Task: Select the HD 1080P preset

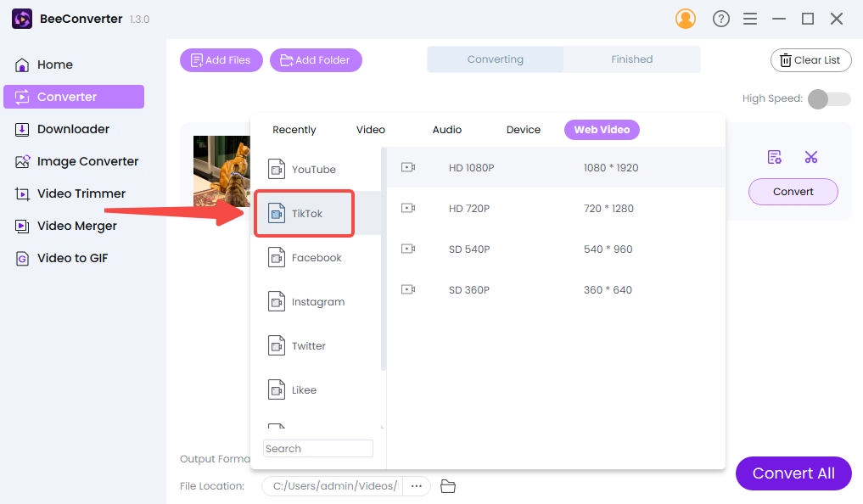Action: click(x=556, y=167)
